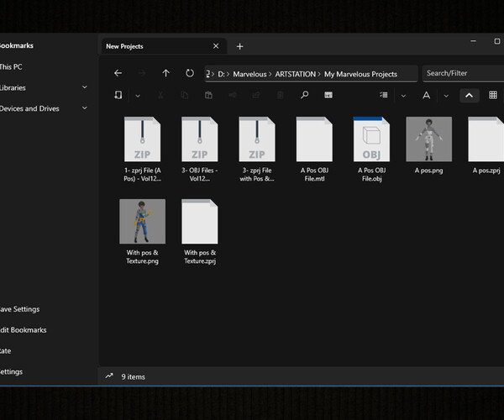Click the search magnifier toolbar icon
504x420 pixels.
click(x=304, y=96)
